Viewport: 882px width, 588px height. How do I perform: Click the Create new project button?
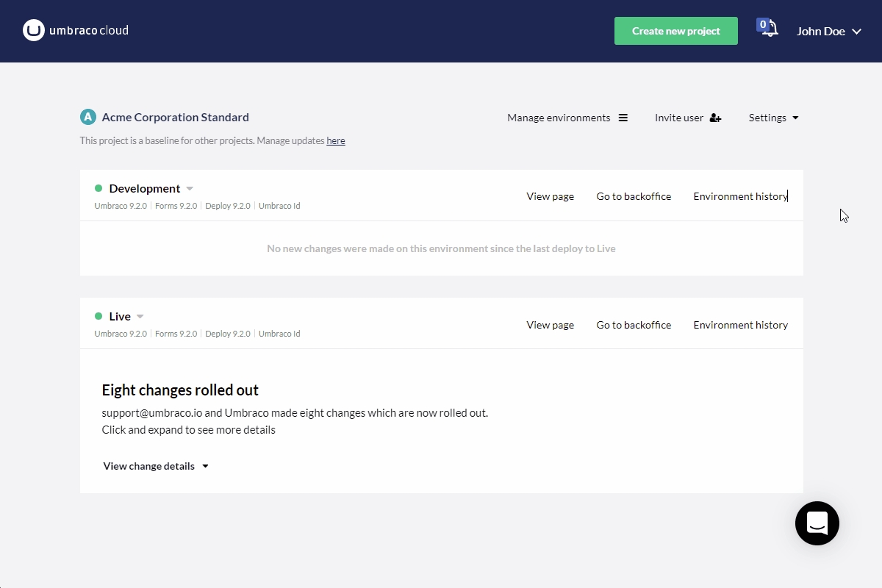675,31
